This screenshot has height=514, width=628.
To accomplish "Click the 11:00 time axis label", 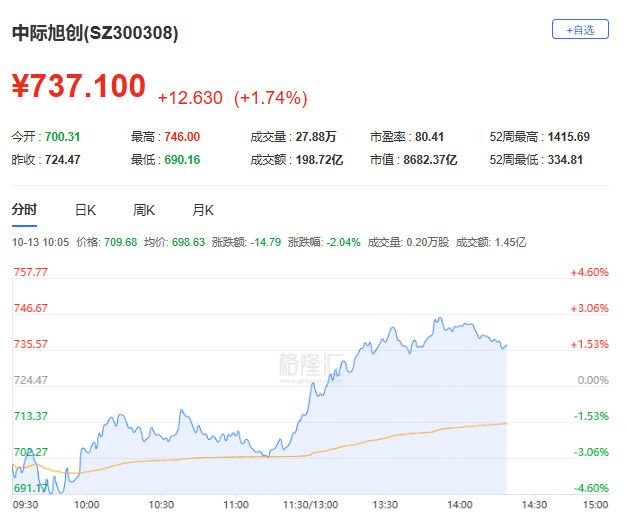I will [x=236, y=504].
